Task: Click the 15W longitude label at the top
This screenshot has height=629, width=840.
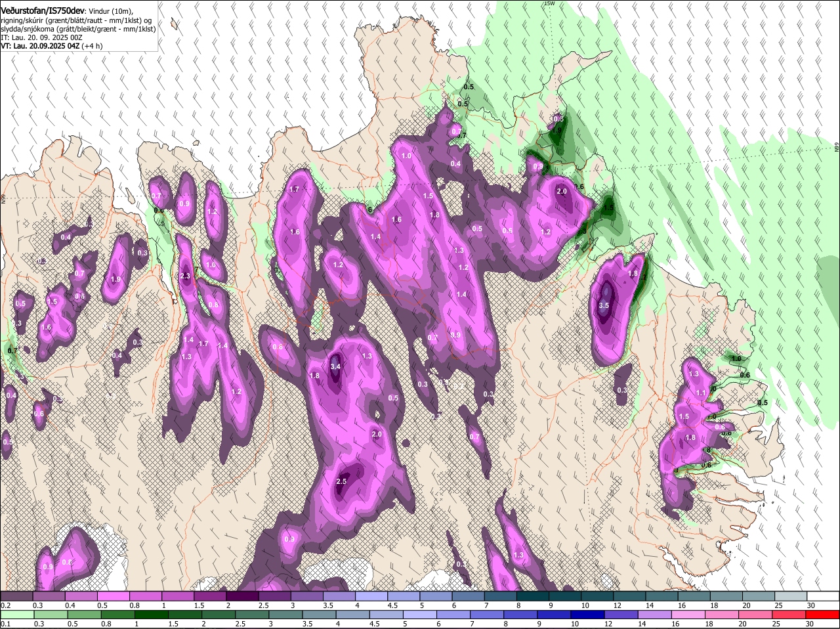Action: tap(549, 4)
